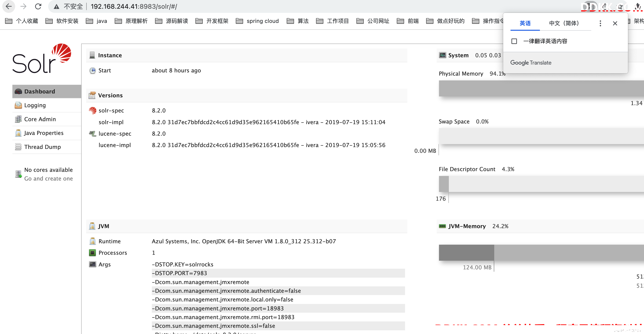Click the Dashboard gauge icon
This screenshot has width=644, height=334.
[18, 91]
